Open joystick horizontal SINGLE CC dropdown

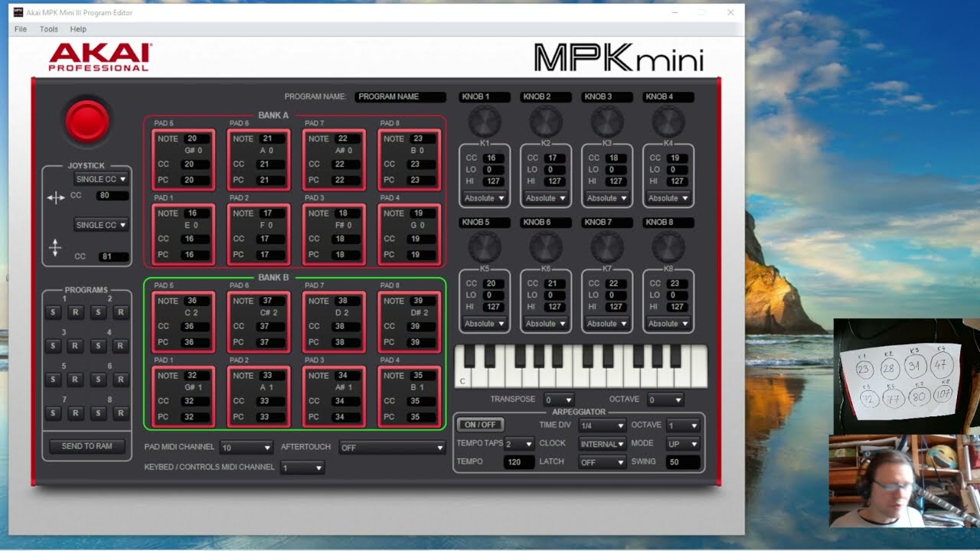click(101, 179)
